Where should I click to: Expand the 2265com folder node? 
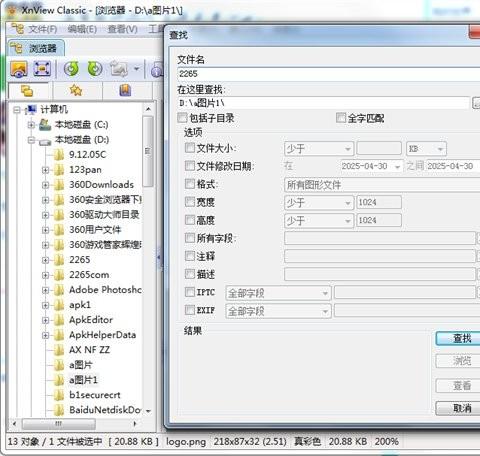pos(46,275)
